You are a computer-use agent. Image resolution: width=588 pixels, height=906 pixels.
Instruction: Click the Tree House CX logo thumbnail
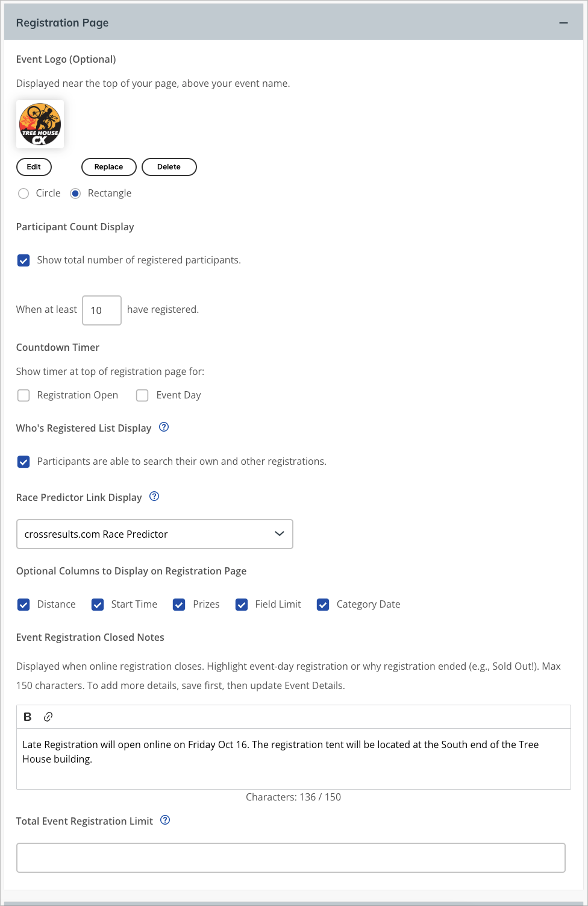click(40, 124)
